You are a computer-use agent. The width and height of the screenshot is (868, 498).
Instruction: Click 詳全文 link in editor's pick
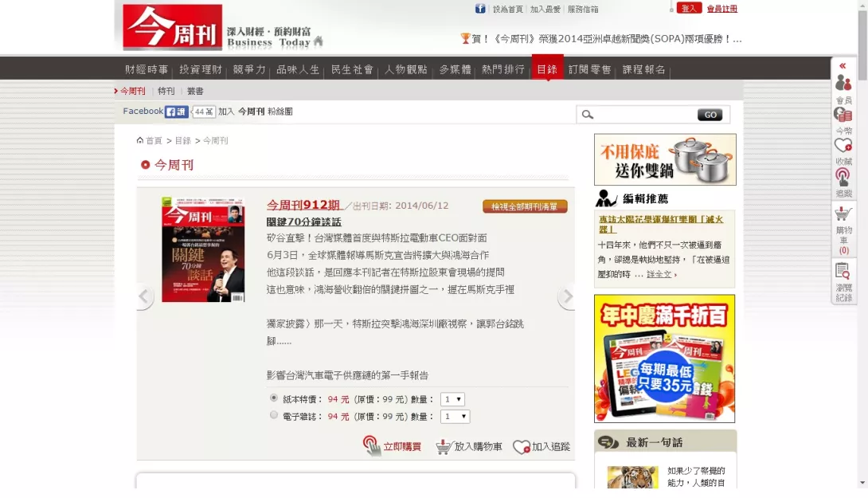[659, 274]
